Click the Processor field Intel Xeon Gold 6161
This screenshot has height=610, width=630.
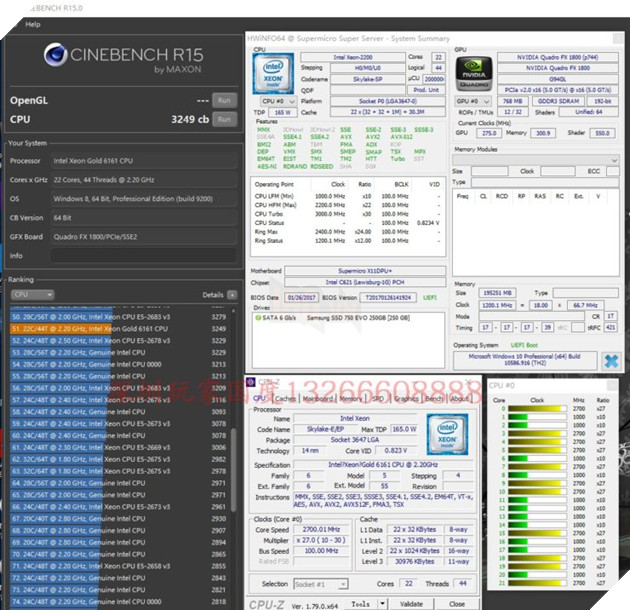(143, 161)
